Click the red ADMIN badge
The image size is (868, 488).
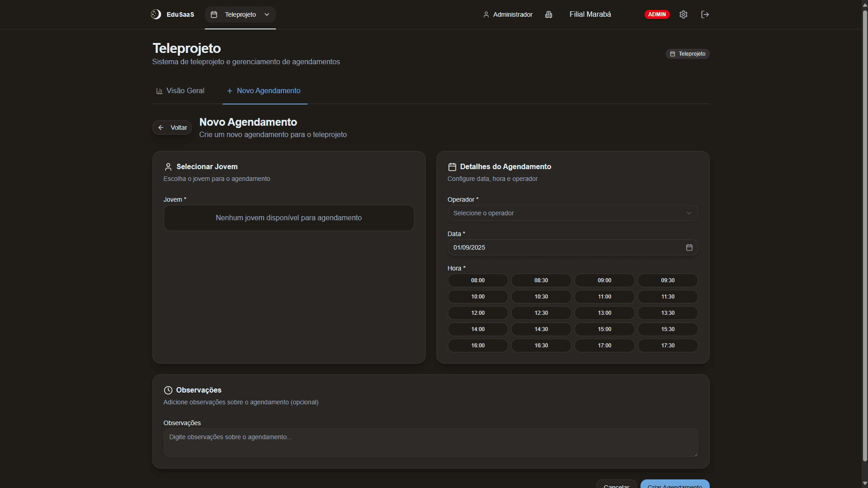657,14
